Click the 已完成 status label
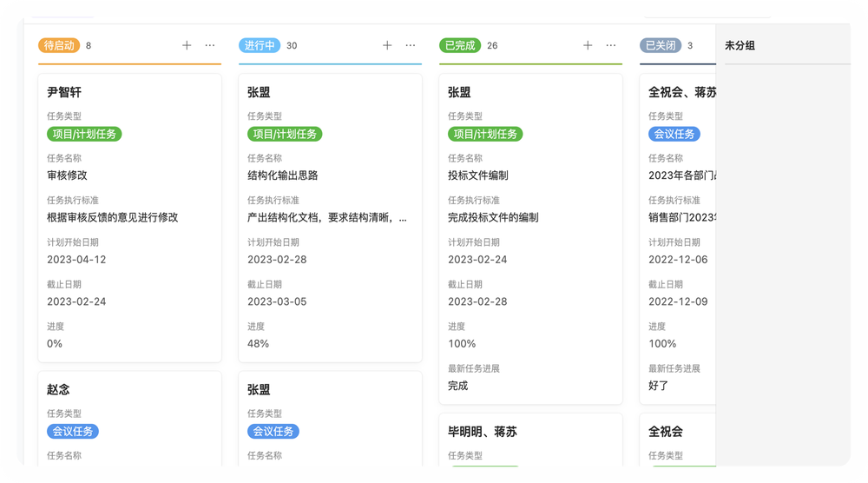 [x=460, y=45]
